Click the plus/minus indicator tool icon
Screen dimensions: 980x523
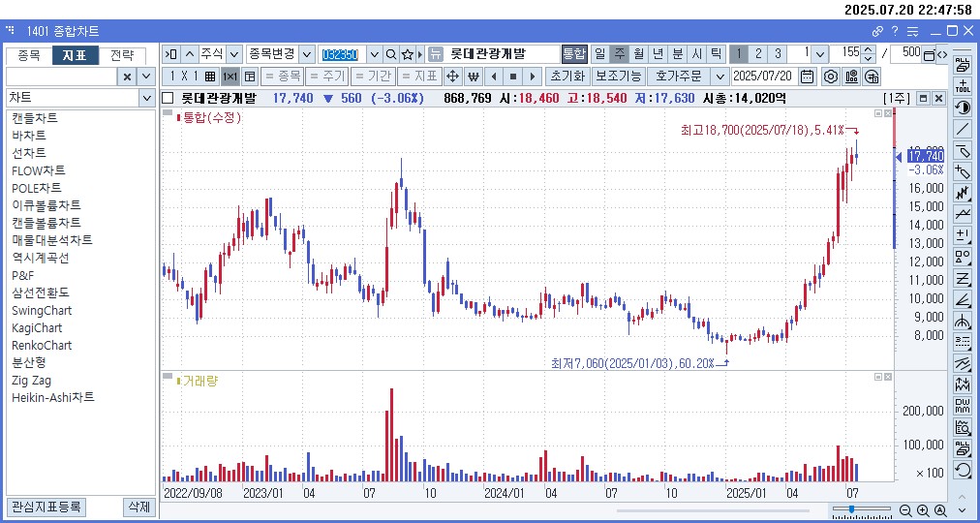tap(963, 235)
